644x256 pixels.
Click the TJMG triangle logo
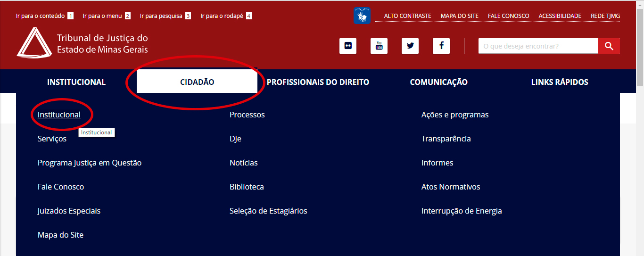click(33, 43)
